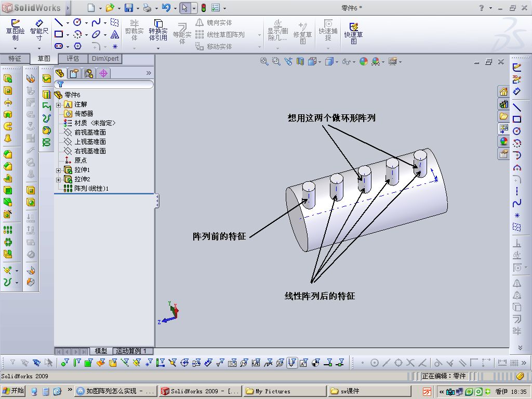Open DimXpertManager crosshair tab icon

tap(103, 73)
